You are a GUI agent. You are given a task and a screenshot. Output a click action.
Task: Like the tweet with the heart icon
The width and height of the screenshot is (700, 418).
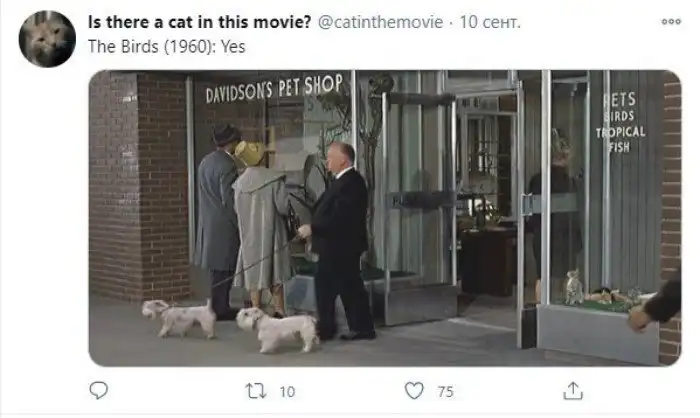pos(414,391)
